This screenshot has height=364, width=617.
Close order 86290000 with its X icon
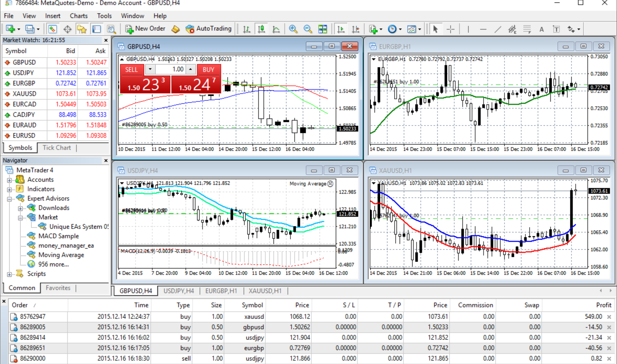[x=609, y=359]
